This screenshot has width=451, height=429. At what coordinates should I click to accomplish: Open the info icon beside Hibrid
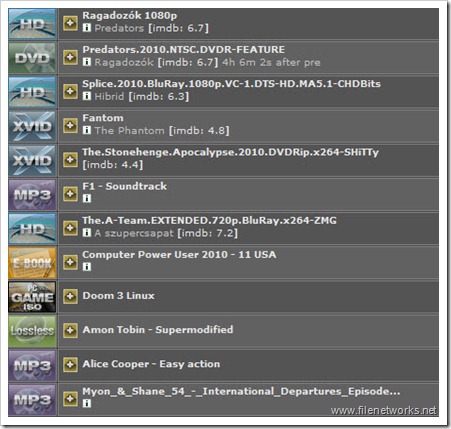click(87, 96)
